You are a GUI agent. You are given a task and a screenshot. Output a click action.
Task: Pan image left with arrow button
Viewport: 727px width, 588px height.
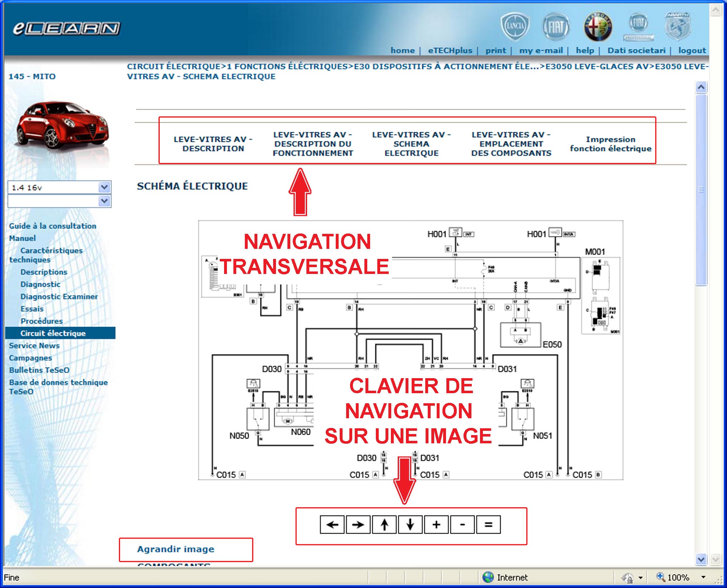(x=332, y=525)
